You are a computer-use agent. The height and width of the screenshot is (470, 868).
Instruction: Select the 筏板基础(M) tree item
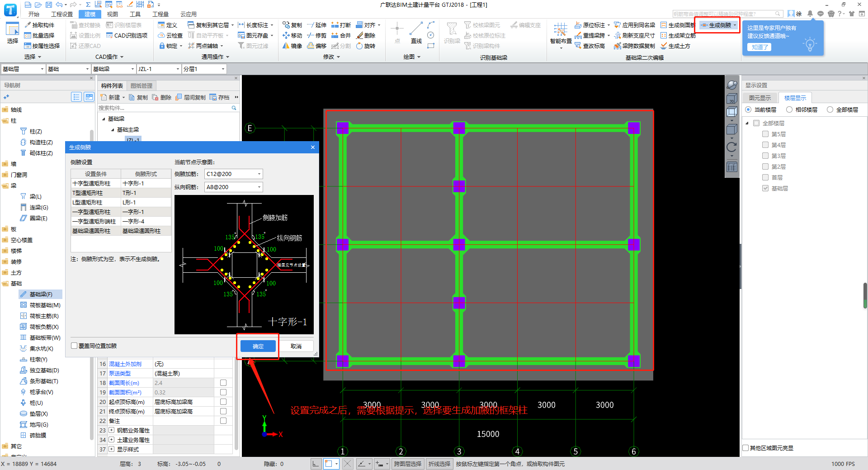click(x=45, y=305)
